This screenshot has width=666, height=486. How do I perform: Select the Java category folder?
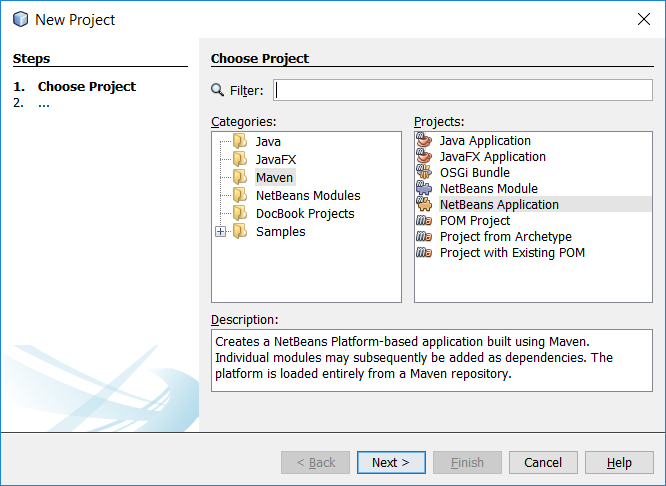pos(268,141)
